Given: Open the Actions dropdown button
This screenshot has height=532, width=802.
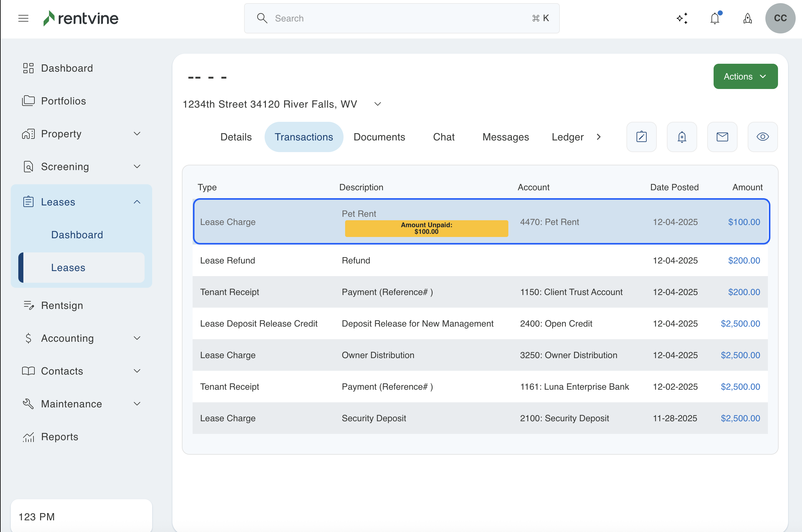Looking at the screenshot, I should [x=745, y=76].
